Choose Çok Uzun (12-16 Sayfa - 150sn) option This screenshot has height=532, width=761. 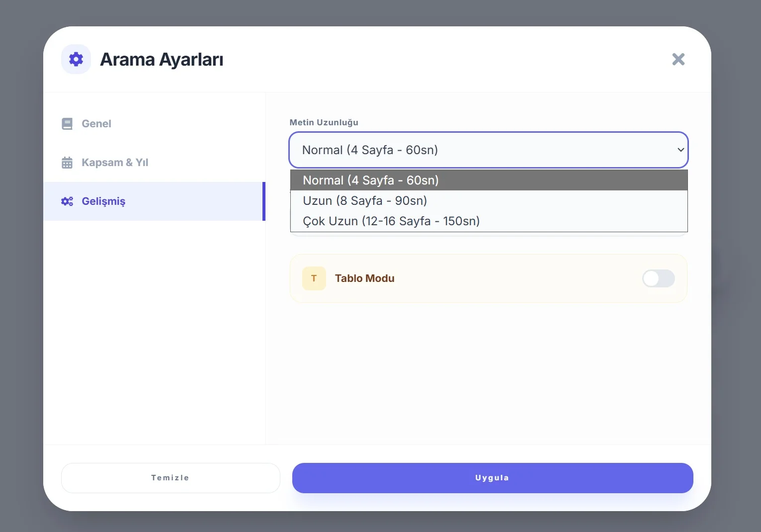489,221
